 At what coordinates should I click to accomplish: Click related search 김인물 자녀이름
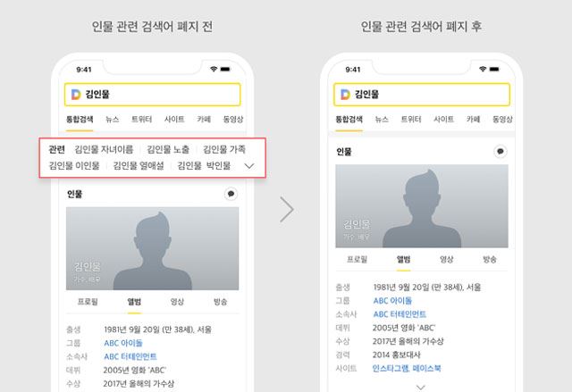coord(104,149)
